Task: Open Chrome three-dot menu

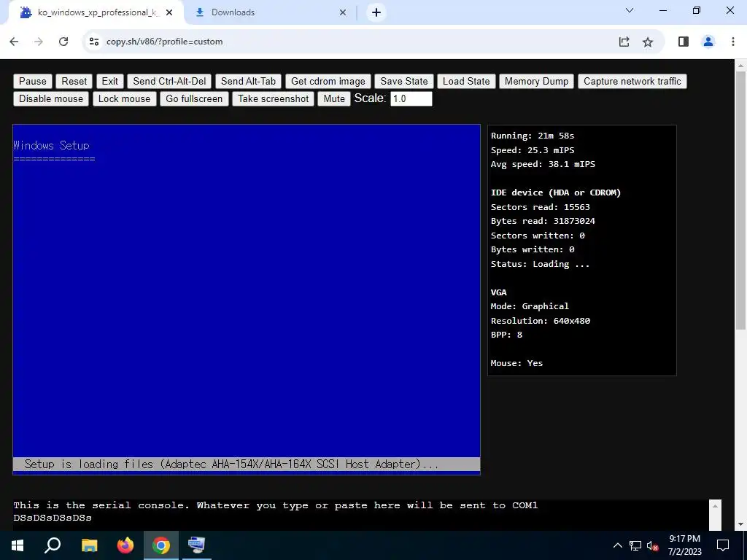Action: (733, 42)
